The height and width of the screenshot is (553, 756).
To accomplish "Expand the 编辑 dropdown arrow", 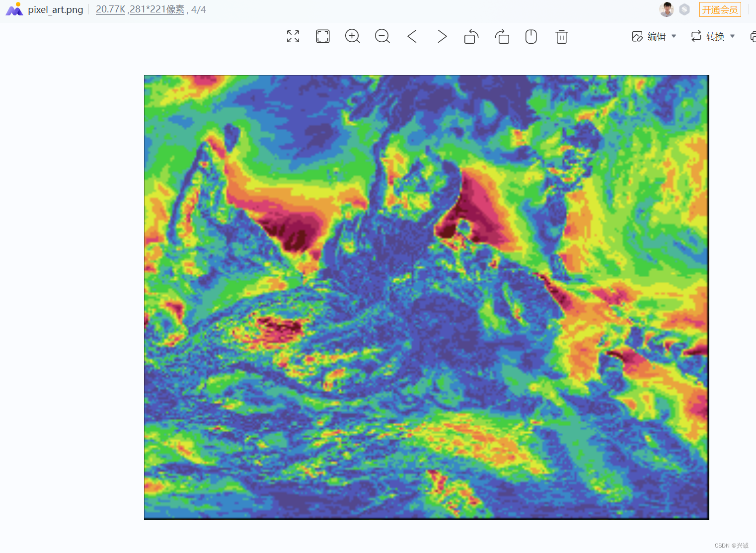I will point(674,36).
